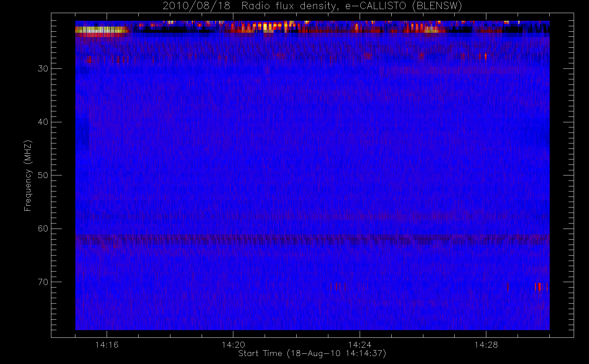
Task: Click the 60 MHz frequency tick label
Action: [43, 229]
